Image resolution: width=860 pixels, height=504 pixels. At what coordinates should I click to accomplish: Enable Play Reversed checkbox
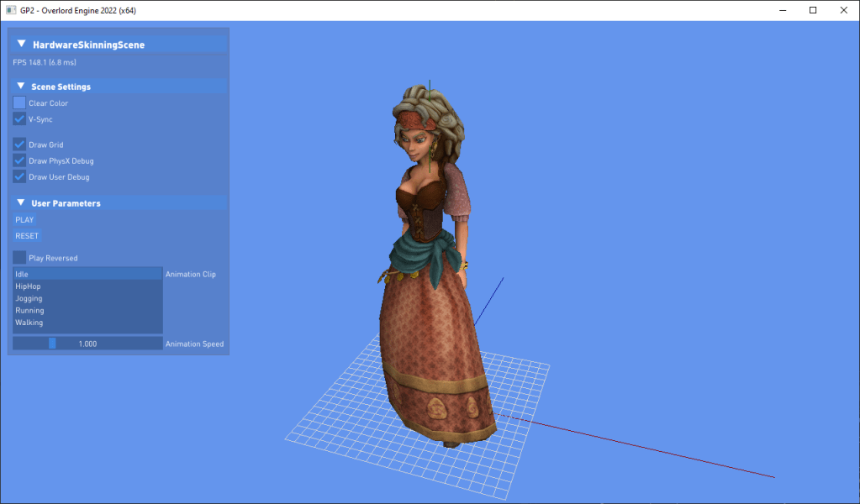coord(19,258)
